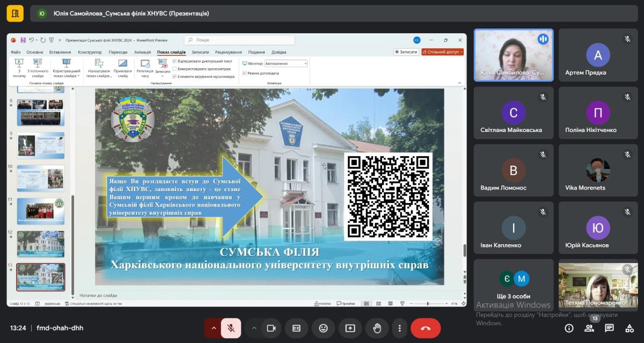This screenshot has width=644, height=343.
Task: Start slideshow from current slide
Action: pos(38,68)
